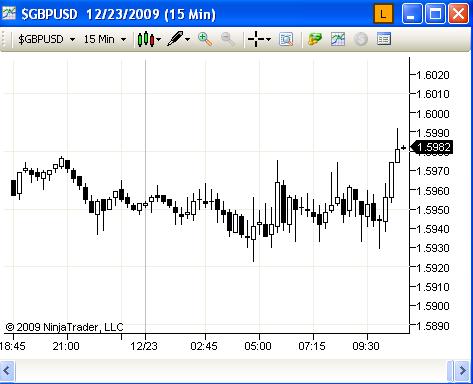The height and width of the screenshot is (384, 473).
Task: Select the drawing pen tool
Action: coord(175,39)
